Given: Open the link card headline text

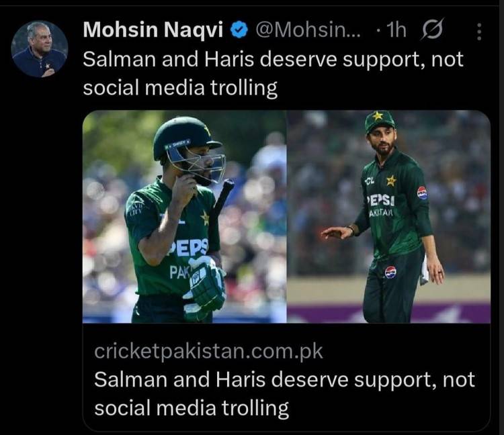Looking at the screenshot, I should pyautogui.click(x=284, y=393).
